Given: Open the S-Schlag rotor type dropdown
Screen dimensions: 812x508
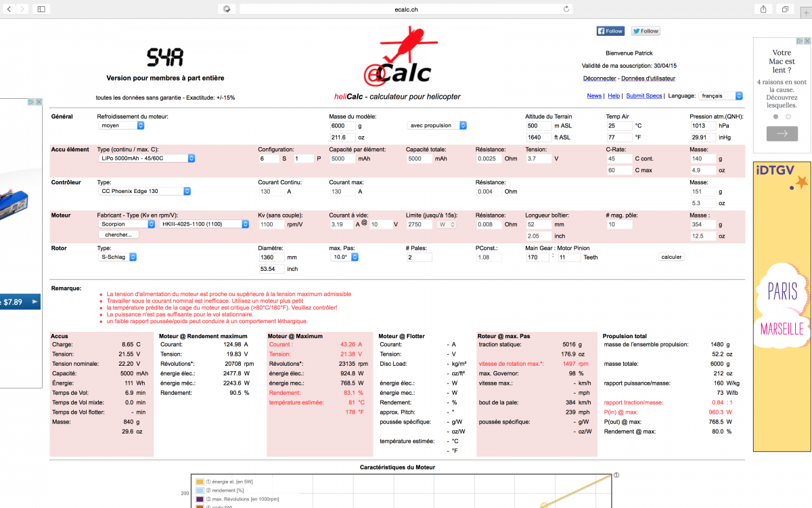Looking at the screenshot, I should pos(117,257).
